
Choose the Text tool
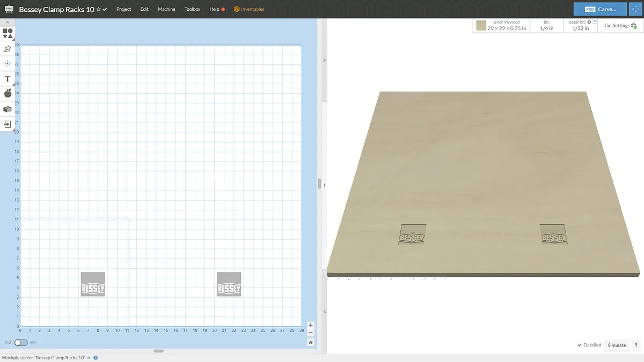(8, 79)
